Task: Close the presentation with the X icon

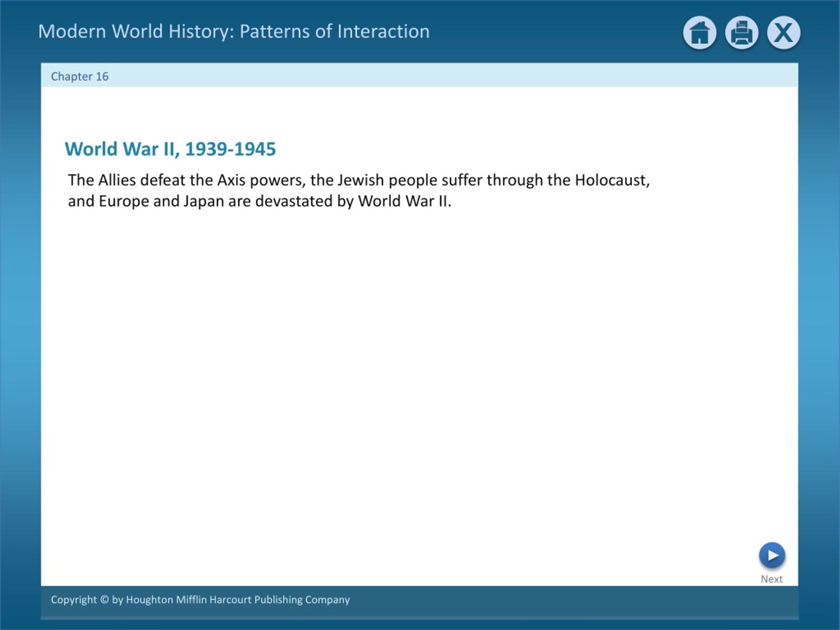Action: [784, 33]
